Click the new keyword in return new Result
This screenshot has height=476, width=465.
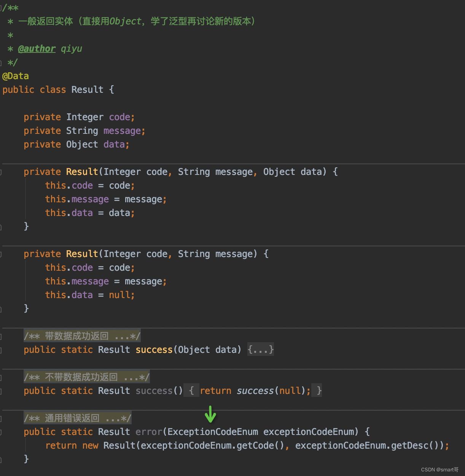pos(90,446)
